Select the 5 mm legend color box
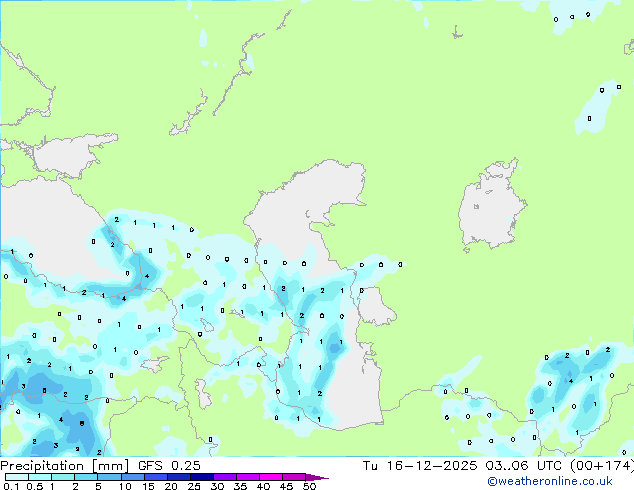 (x=109, y=477)
